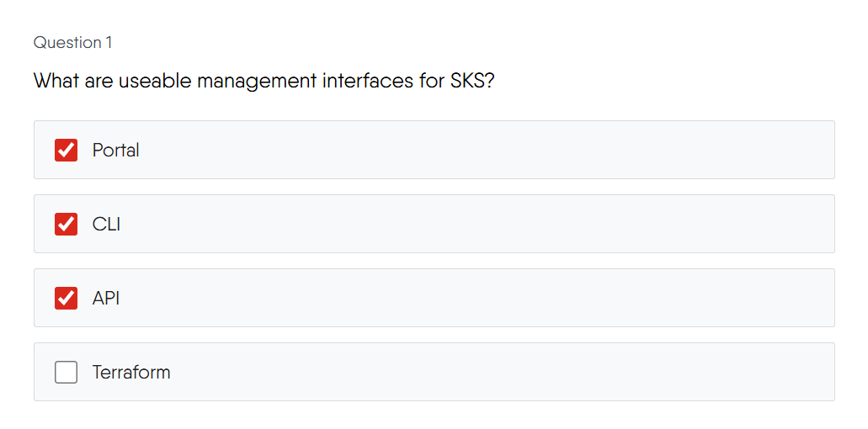Click the API answer label text

point(106,298)
